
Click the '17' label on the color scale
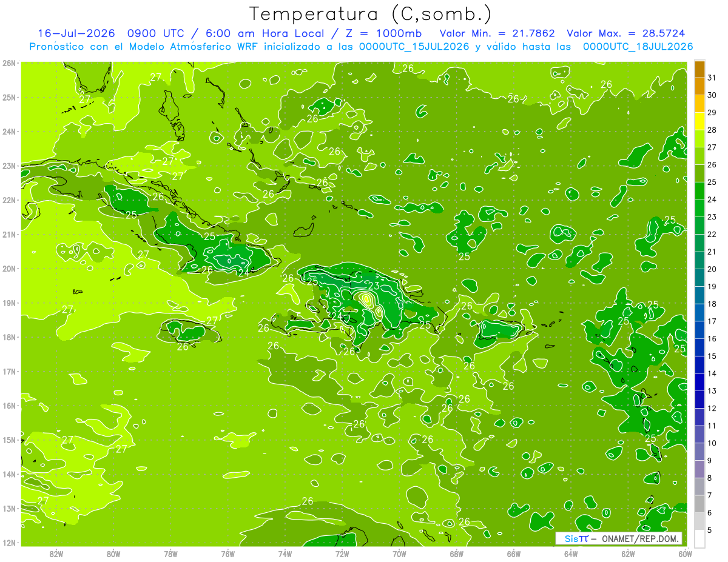point(712,321)
